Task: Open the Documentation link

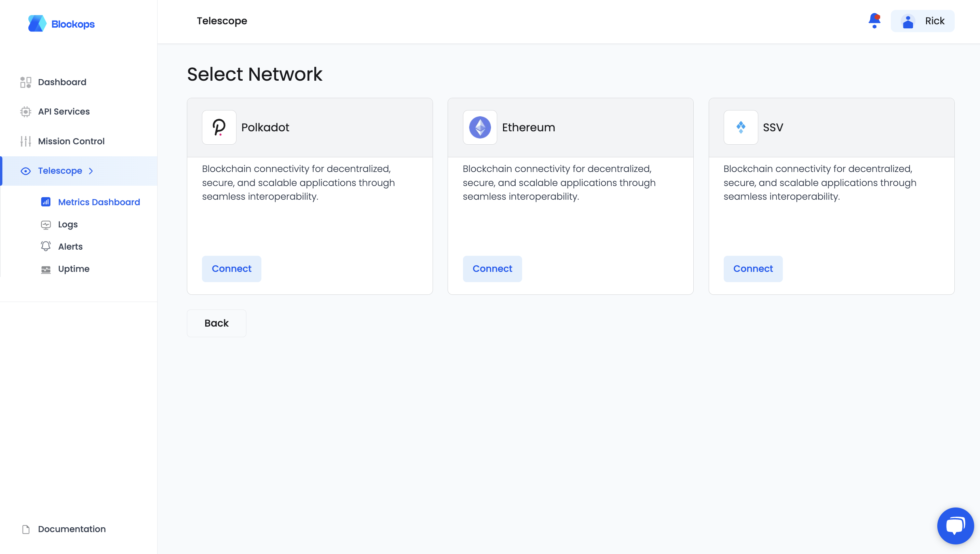Action: coord(72,529)
